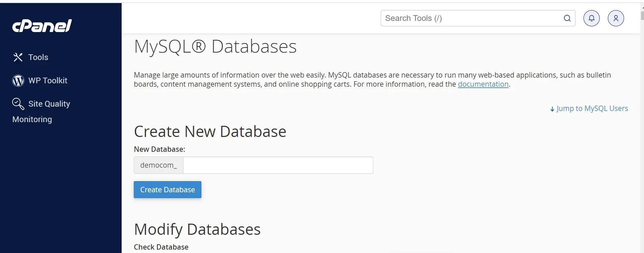Click the New Database: label
This screenshot has height=253, width=644.
point(159,149)
